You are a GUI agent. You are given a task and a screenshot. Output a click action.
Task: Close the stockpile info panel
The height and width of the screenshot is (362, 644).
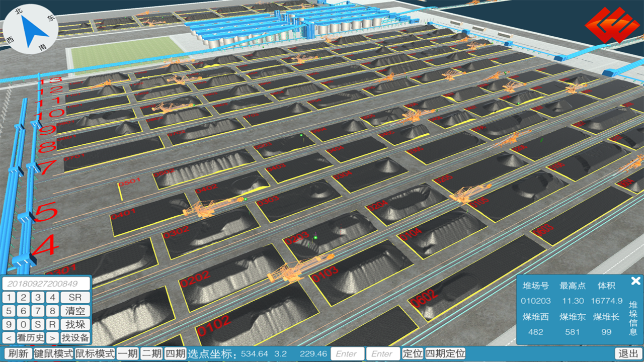(635, 281)
